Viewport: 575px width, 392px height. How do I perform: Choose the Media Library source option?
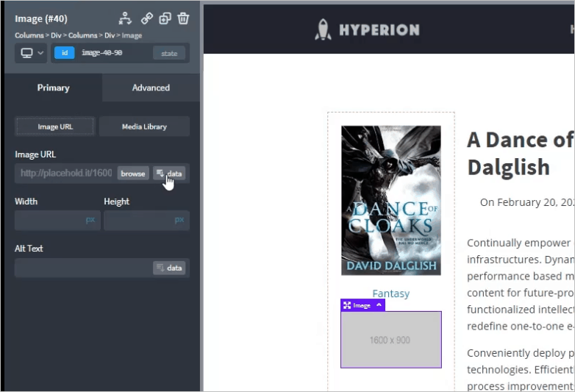pyautogui.click(x=144, y=126)
